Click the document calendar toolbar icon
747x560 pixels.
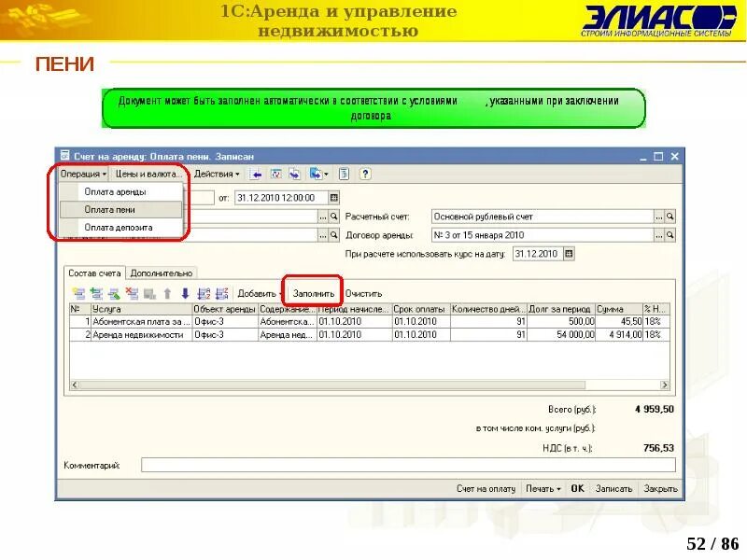point(275,175)
